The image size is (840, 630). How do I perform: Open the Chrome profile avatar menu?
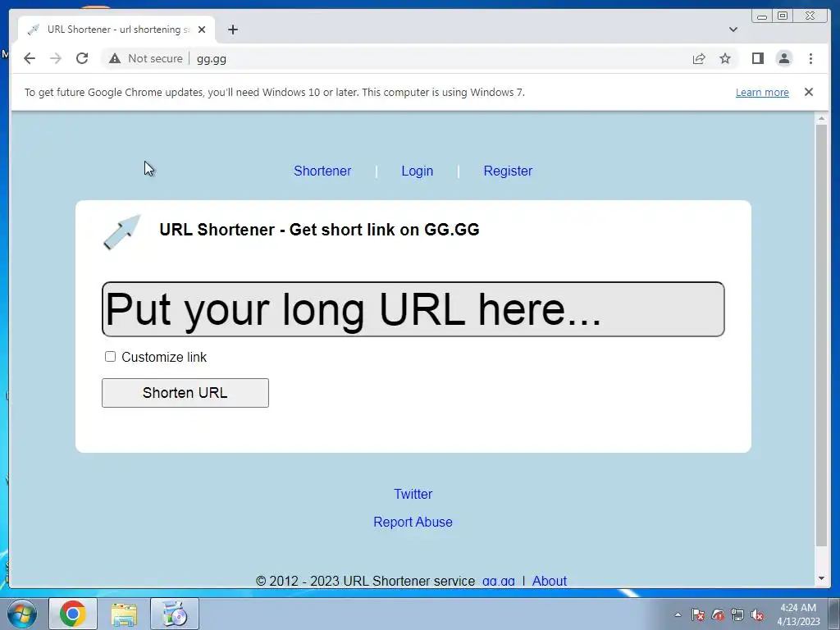point(783,58)
